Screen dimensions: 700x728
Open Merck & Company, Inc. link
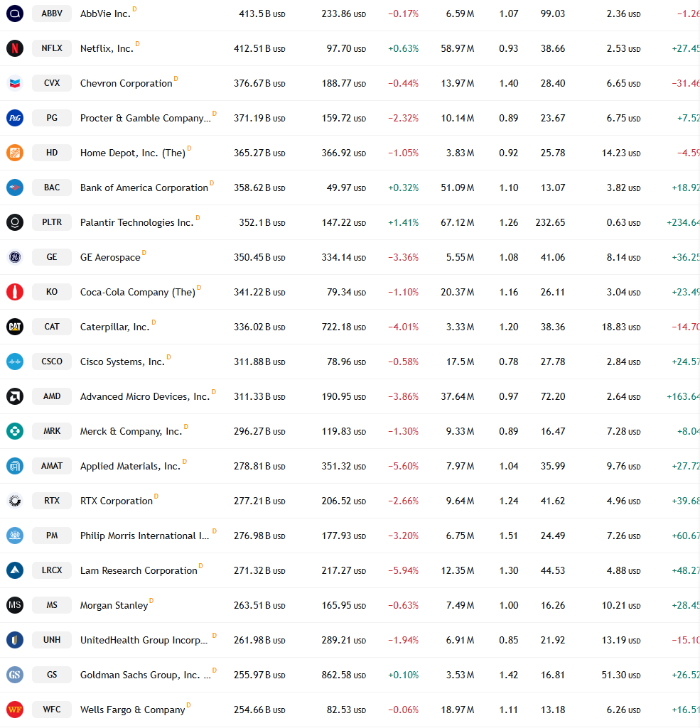pos(131,432)
